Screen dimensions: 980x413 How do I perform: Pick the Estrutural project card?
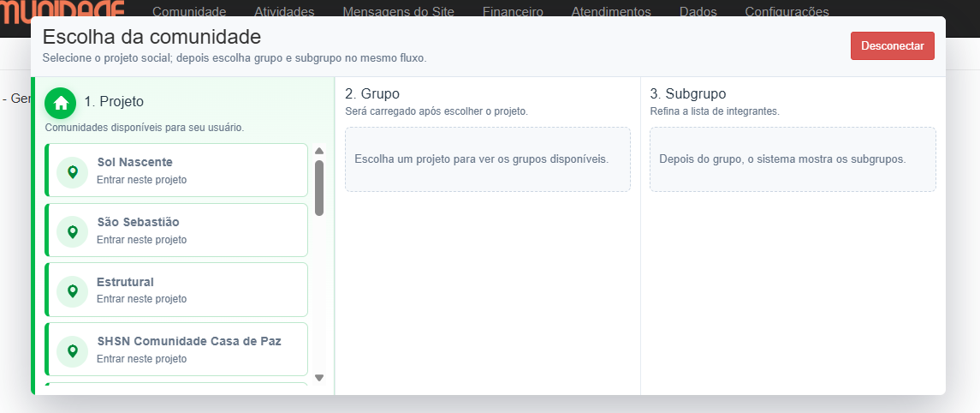coord(176,290)
